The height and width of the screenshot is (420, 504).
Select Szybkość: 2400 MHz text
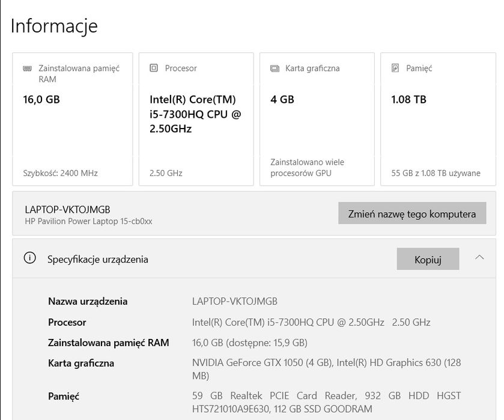[x=61, y=173]
